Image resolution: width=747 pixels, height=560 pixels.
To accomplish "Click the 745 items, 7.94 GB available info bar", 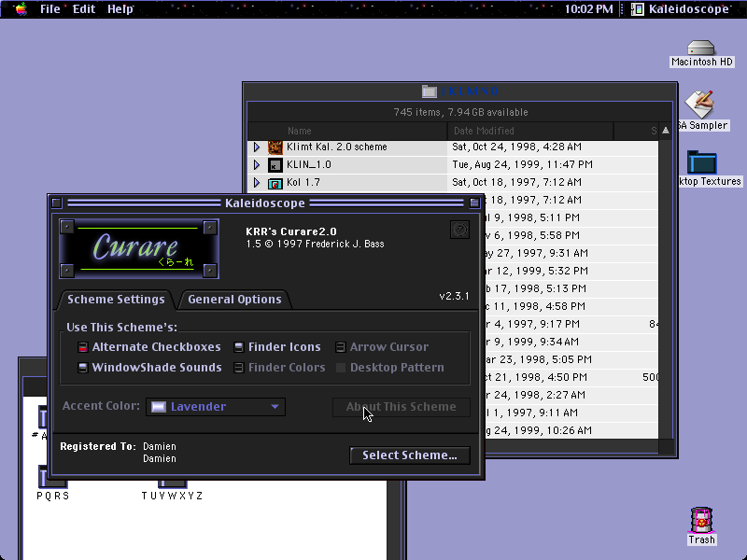I will click(460, 112).
